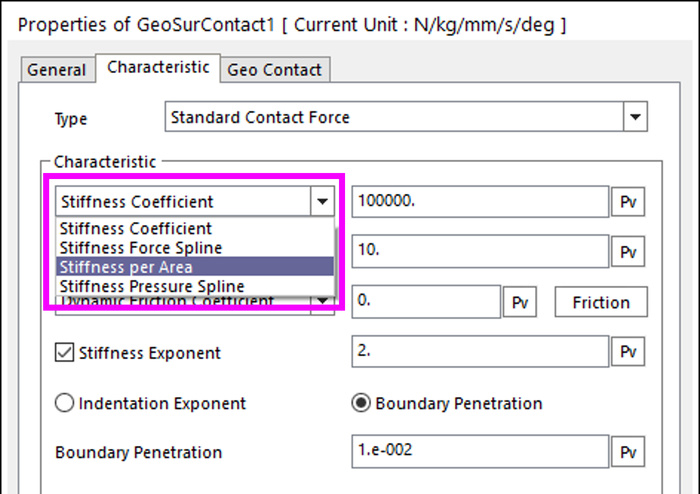Screen dimensions: 700x494
Task: Collapse the Stiffness Coefficient dropdown arrow
Action: pos(322,201)
